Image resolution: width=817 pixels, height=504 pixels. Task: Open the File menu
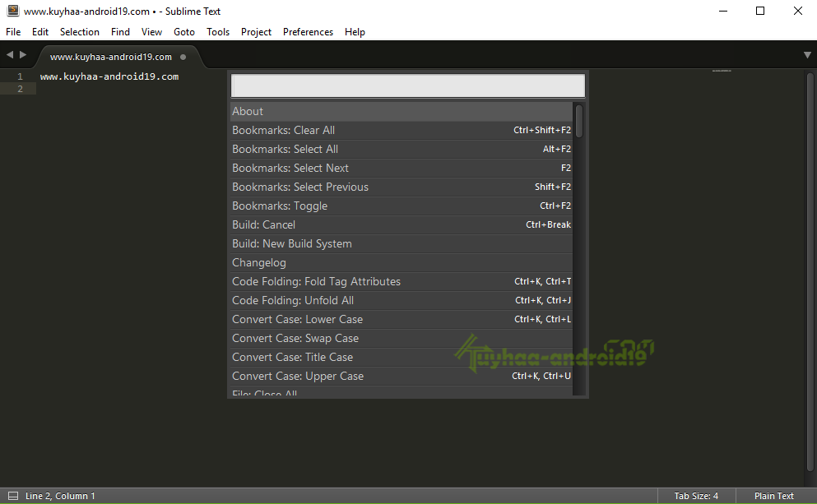click(13, 32)
